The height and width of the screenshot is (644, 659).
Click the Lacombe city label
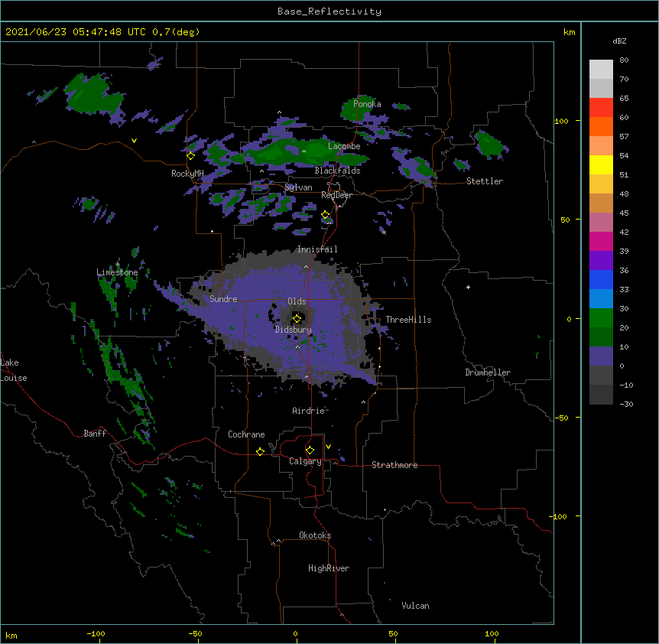(344, 146)
